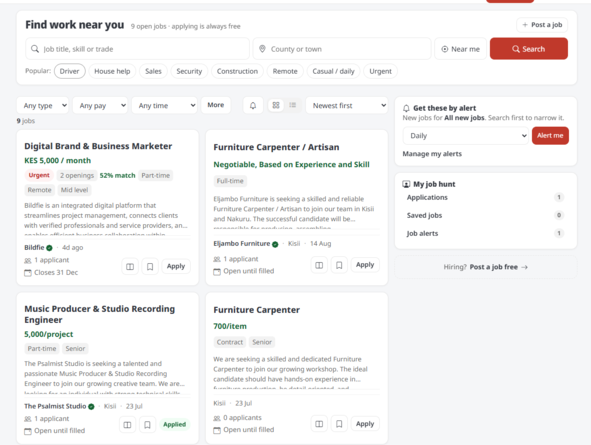Open the Daily alert frequency dropdown

(465, 136)
